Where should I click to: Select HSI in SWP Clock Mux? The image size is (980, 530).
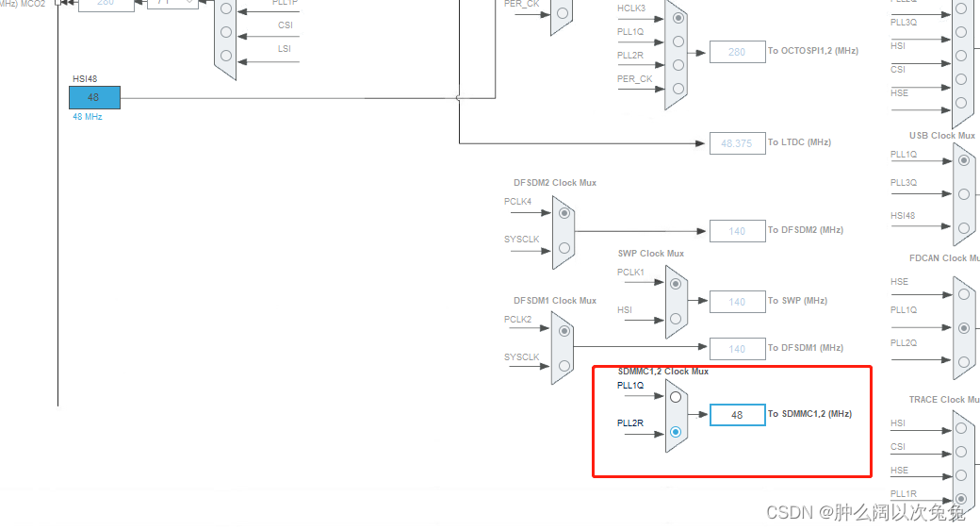click(x=676, y=319)
